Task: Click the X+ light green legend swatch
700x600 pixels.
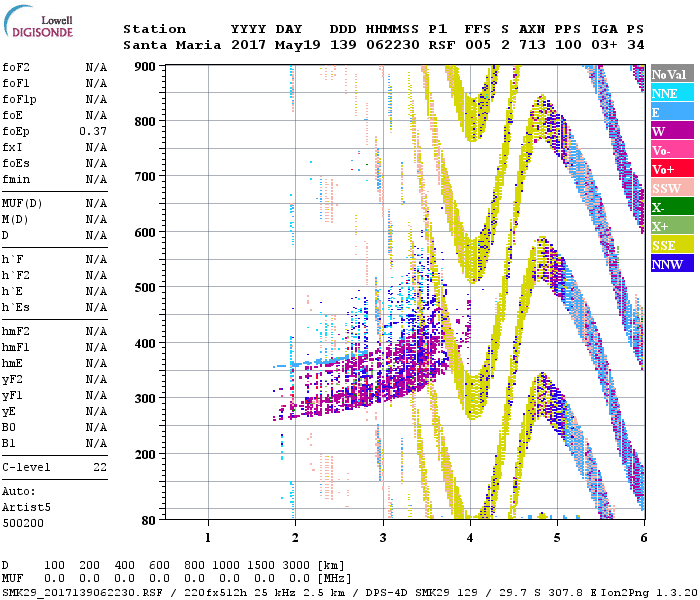Action: [x=671, y=226]
